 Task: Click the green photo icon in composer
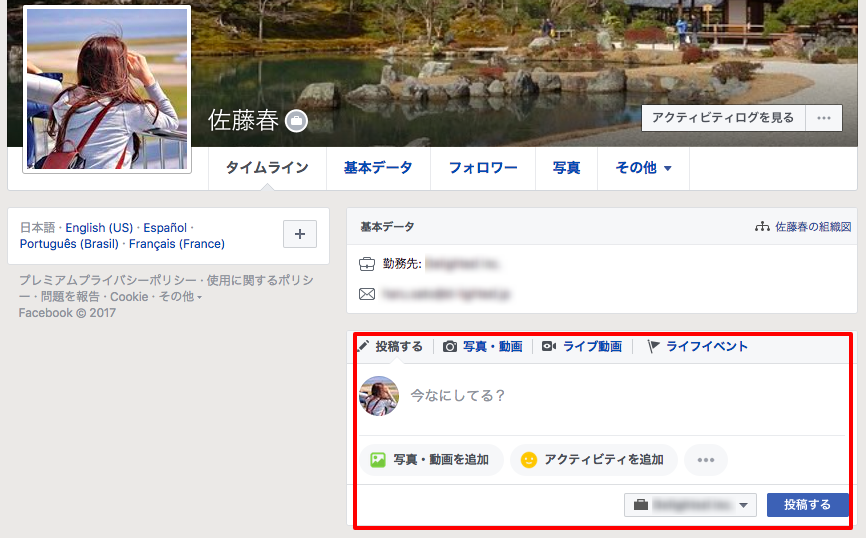point(378,460)
